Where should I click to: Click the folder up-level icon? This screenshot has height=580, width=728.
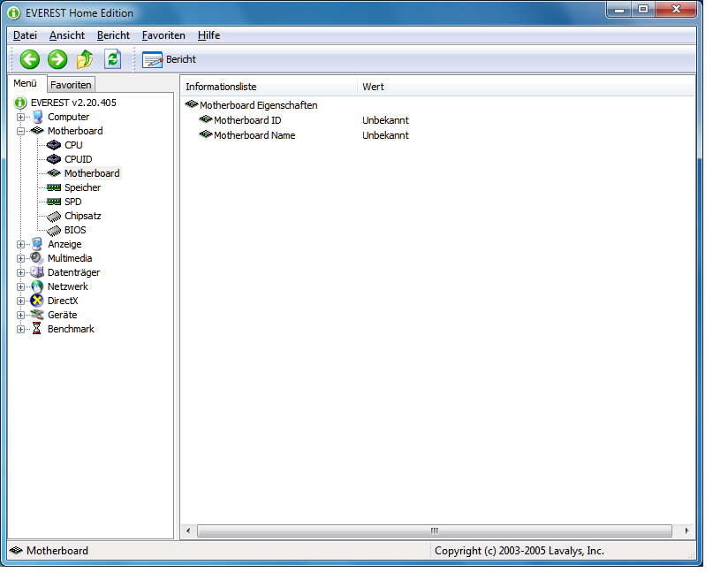(x=85, y=59)
